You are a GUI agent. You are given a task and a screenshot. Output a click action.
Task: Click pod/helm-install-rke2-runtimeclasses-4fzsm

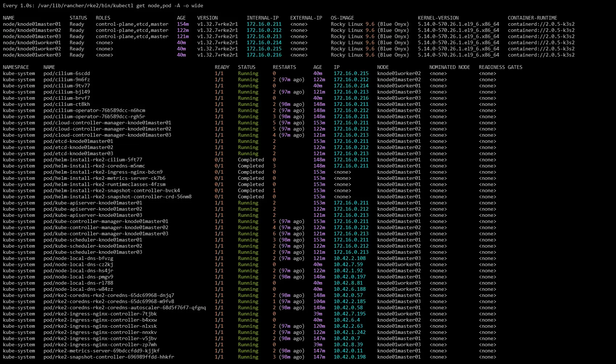(x=104, y=184)
